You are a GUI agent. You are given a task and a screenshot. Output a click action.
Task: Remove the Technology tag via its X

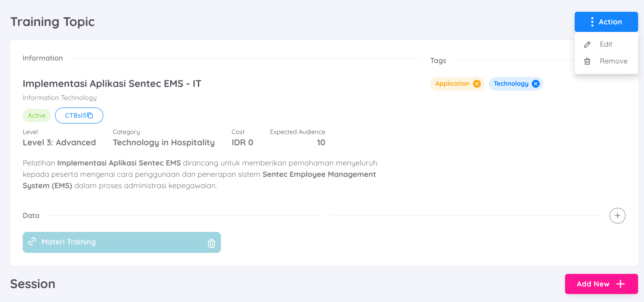[536, 84]
